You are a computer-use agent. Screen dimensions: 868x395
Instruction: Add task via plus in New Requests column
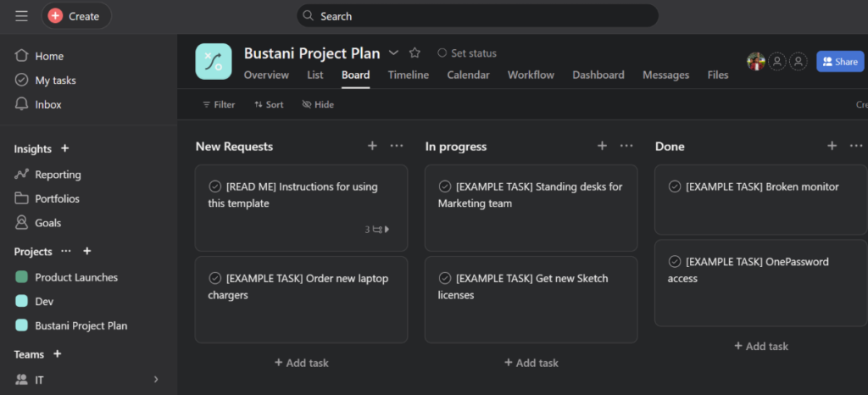[x=372, y=146]
